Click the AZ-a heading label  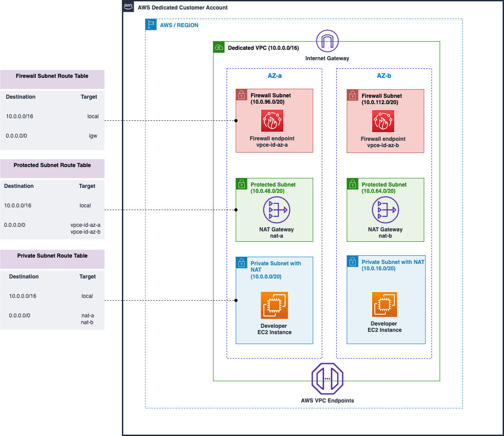274,76
